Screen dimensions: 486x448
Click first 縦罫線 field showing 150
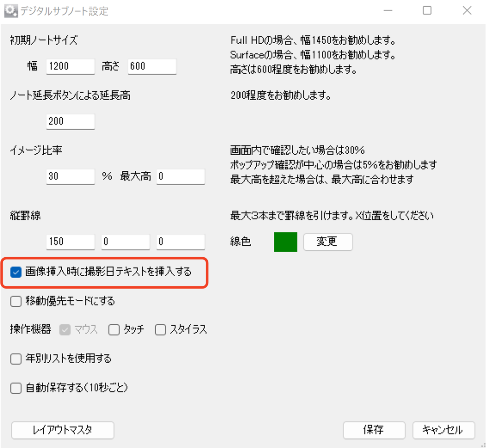(71, 242)
